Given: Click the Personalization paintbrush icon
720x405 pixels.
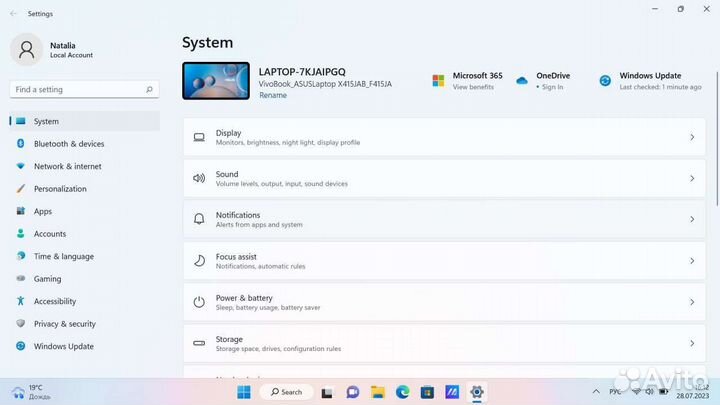Looking at the screenshot, I should (x=21, y=189).
